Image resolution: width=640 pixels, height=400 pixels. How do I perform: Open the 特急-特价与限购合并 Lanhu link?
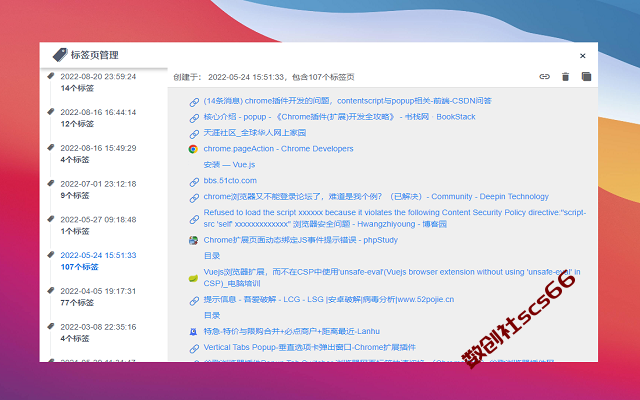point(291,331)
